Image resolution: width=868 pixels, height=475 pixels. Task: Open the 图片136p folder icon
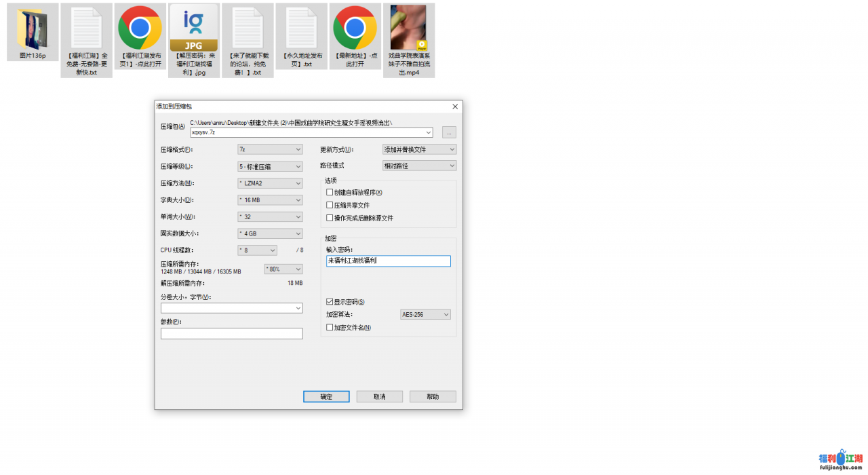(33, 28)
